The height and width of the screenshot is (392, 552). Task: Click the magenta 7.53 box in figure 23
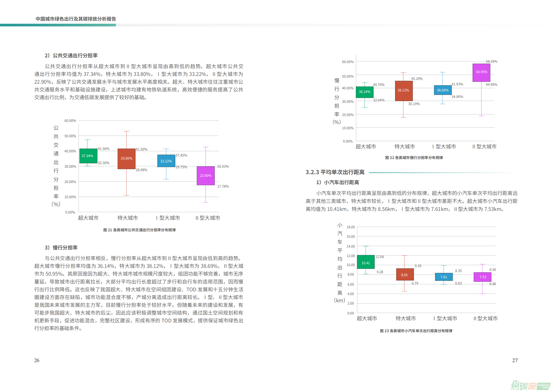pyautogui.click(x=482, y=277)
